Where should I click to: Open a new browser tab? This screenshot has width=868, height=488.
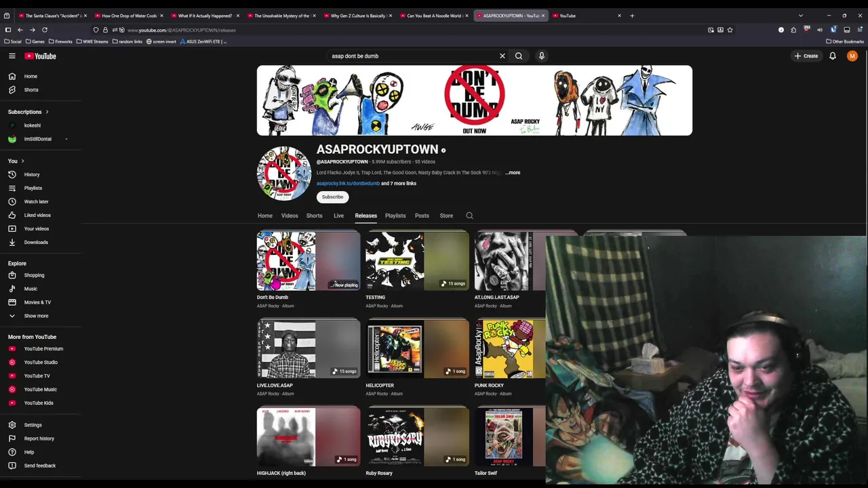632,16
